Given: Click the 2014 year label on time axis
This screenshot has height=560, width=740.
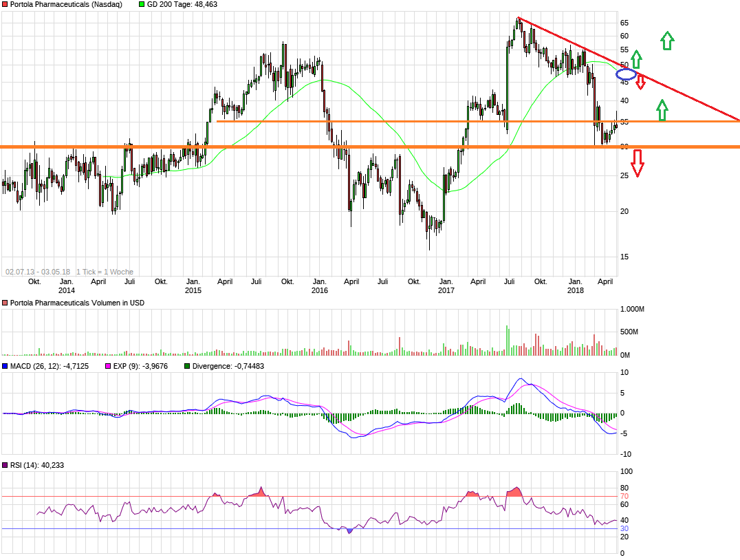Looking at the screenshot, I should click(67, 290).
